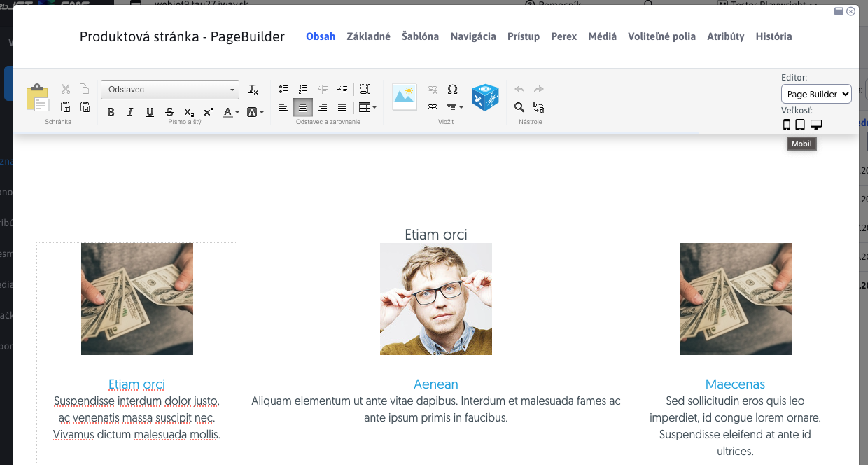Image resolution: width=868 pixels, height=465 pixels.
Task: Click the Aenean heading link
Action: click(x=435, y=384)
